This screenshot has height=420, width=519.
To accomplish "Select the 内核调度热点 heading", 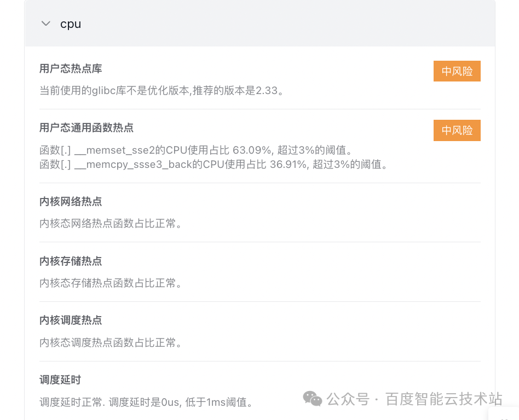I will tap(71, 320).
